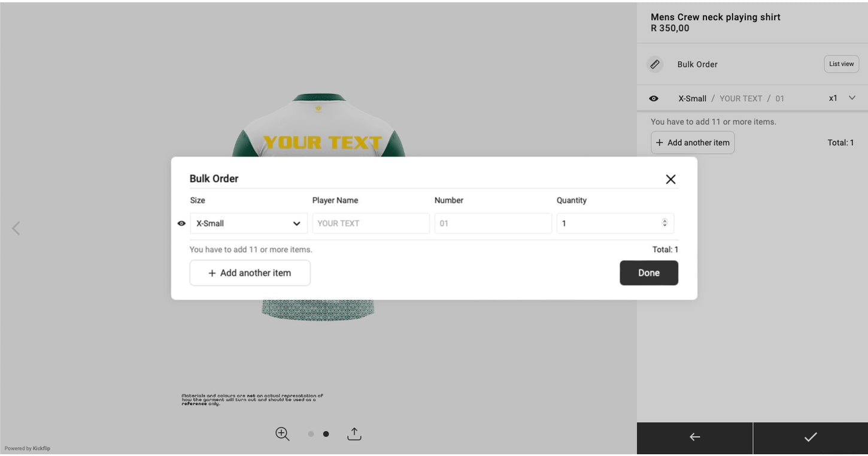This screenshot has height=456, width=868.
Task: Click Add another item in dialog
Action: pyautogui.click(x=250, y=273)
